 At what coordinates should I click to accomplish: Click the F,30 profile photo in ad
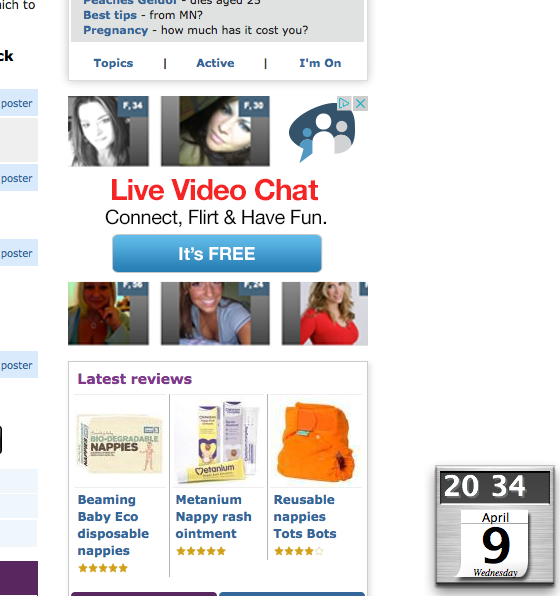[x=215, y=131]
